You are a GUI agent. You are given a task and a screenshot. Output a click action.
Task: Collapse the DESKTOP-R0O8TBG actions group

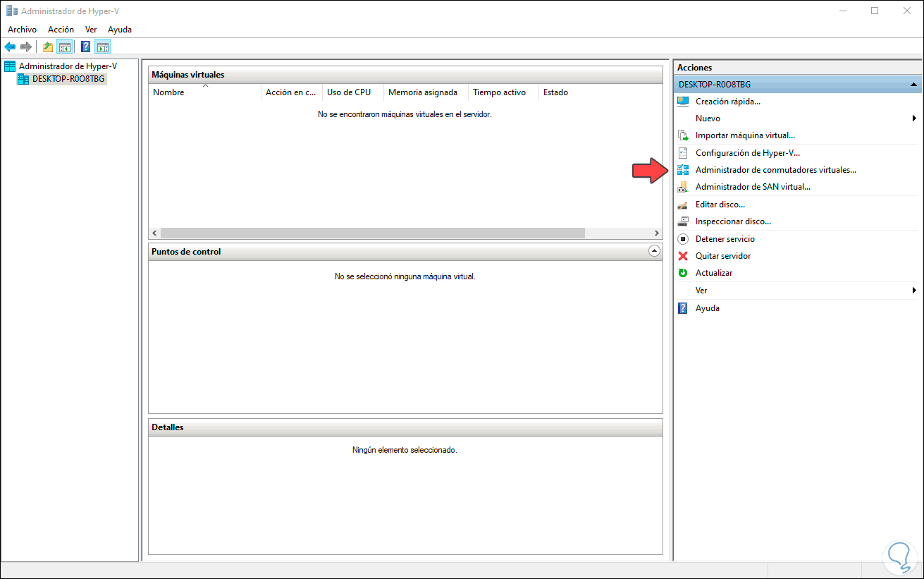tap(913, 85)
